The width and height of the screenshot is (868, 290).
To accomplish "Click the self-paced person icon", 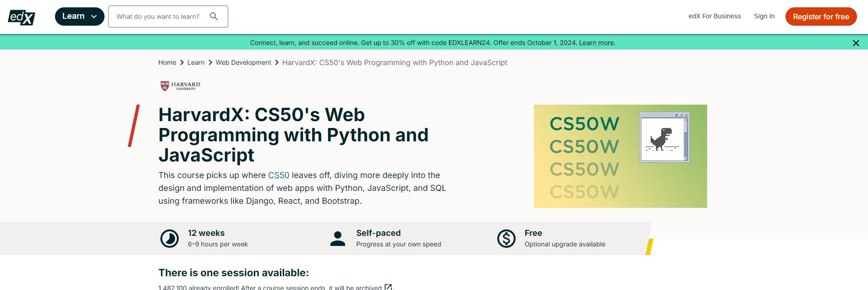I will coord(338,238).
